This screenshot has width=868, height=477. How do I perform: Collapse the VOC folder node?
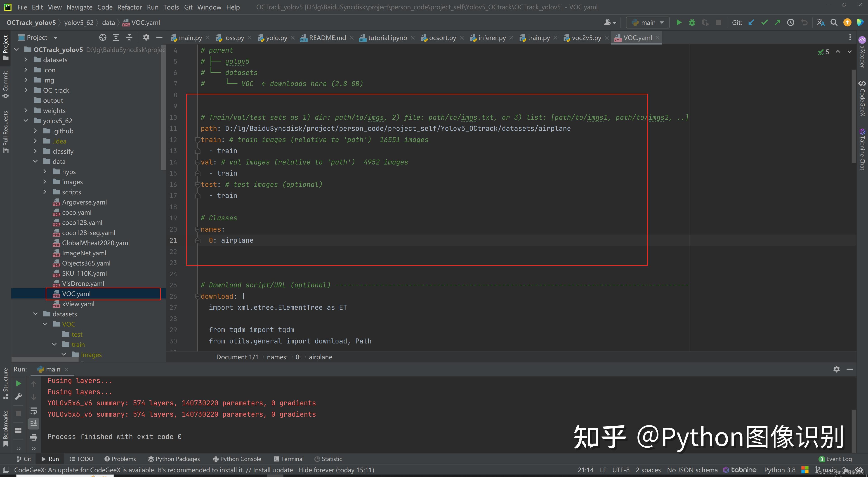click(x=45, y=324)
